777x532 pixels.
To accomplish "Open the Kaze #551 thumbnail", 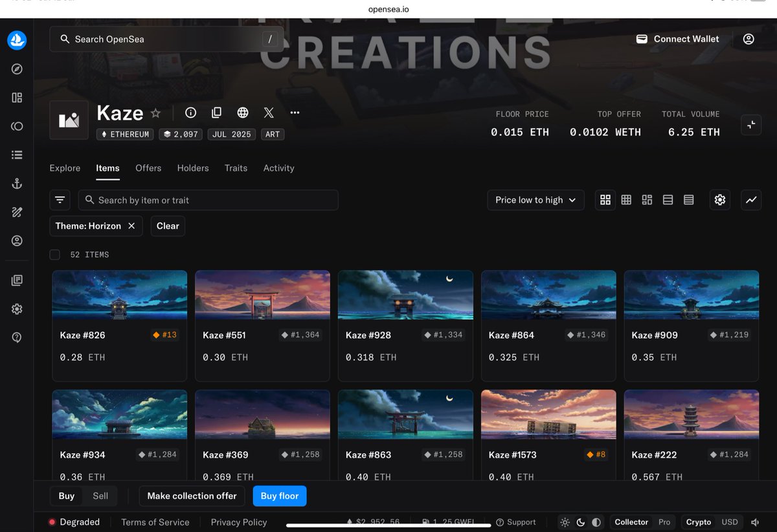I will click(263, 295).
